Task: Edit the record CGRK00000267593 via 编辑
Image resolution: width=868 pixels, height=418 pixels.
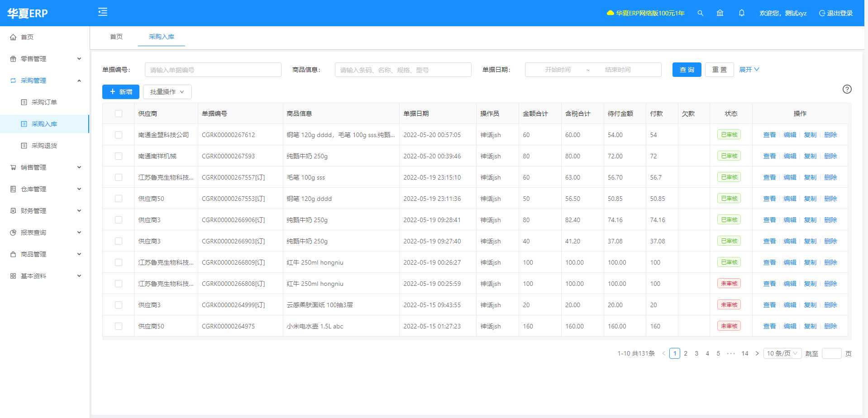Action: tap(790, 156)
